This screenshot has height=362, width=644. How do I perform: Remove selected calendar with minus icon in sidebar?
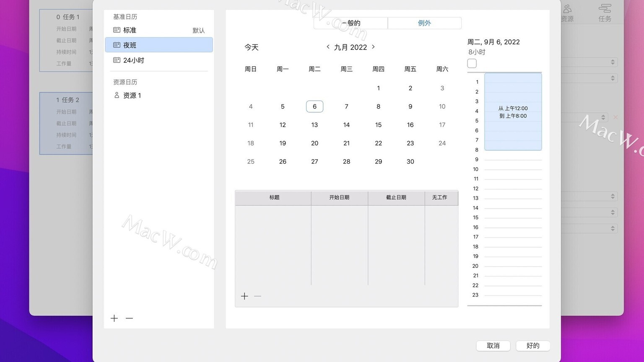[129, 318]
